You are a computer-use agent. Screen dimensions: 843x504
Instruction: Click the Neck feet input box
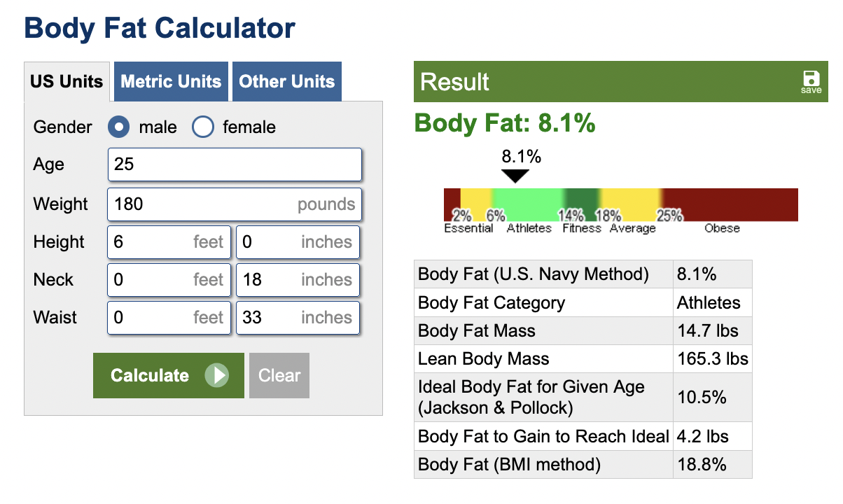169,280
